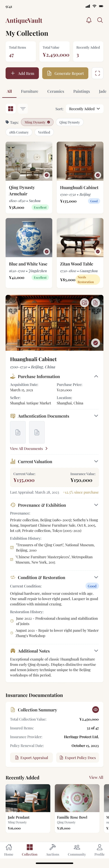The height and width of the screenshot is (868, 109).
Task: Open search with the magnifier icon
Action: coord(100,20)
